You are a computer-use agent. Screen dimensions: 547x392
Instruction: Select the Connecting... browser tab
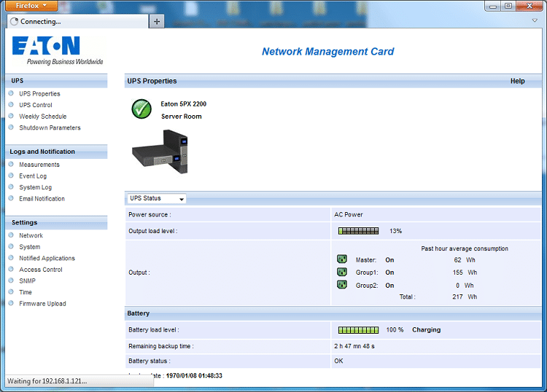(78, 22)
